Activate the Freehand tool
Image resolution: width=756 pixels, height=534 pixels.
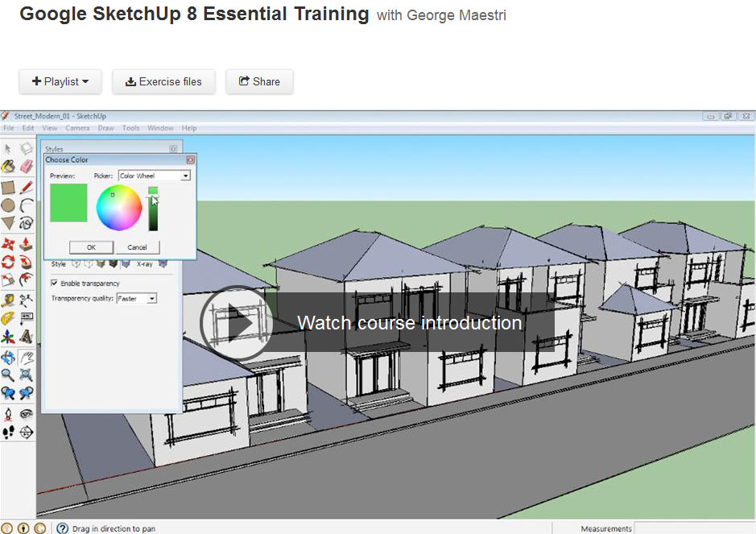pyautogui.click(x=26, y=223)
